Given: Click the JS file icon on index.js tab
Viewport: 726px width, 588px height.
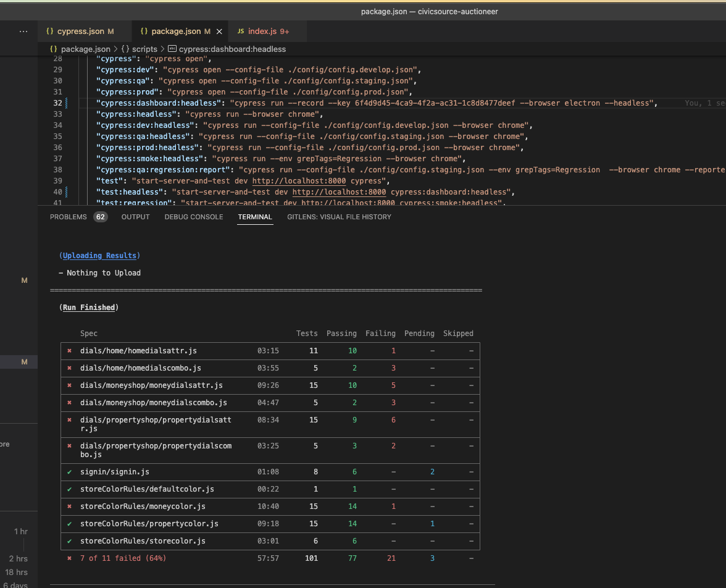Looking at the screenshot, I should (x=240, y=31).
